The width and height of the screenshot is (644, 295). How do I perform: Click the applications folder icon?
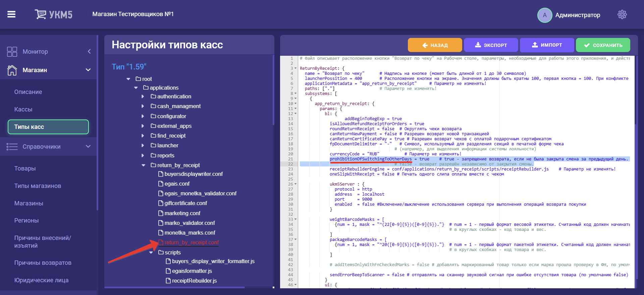pos(146,88)
